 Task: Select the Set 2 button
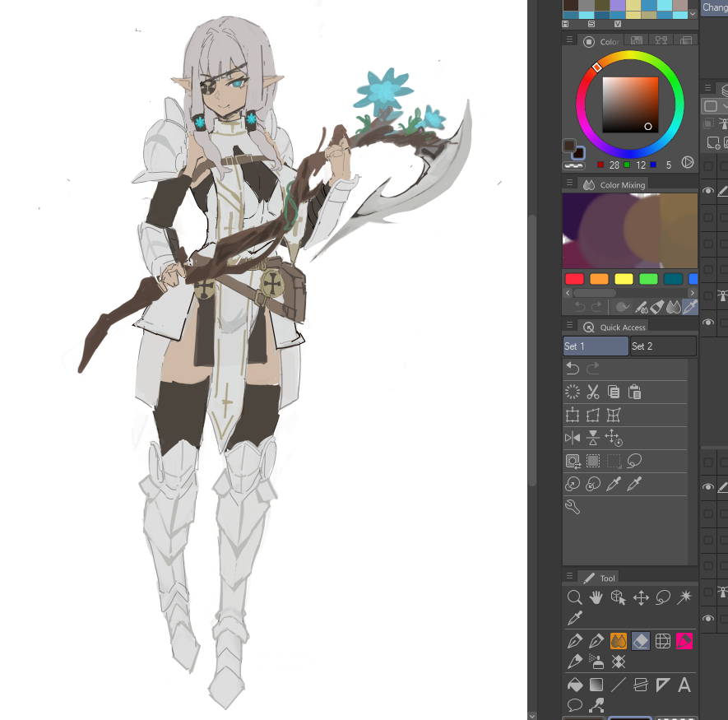pyautogui.click(x=663, y=346)
